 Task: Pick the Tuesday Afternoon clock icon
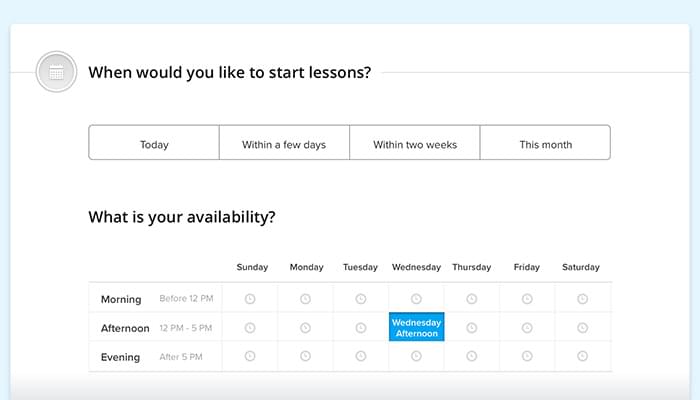coord(361,328)
